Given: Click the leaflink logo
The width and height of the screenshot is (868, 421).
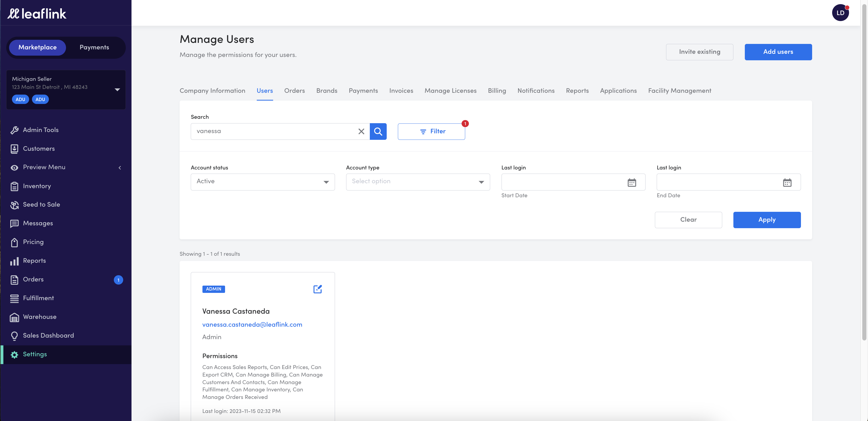Looking at the screenshot, I should [x=37, y=14].
